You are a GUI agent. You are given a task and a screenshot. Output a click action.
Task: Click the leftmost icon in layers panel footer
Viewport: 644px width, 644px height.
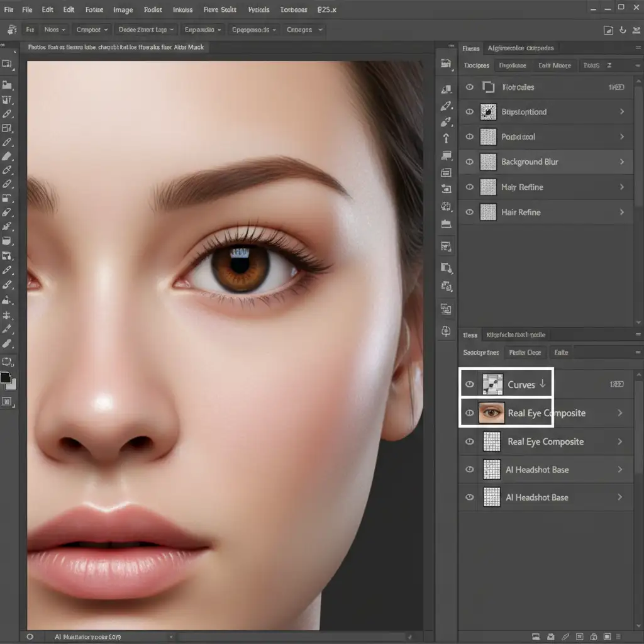tap(535, 636)
